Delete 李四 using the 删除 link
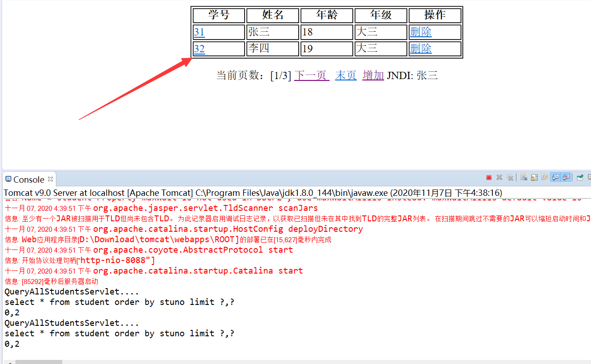This screenshot has width=591, height=364. tap(421, 49)
